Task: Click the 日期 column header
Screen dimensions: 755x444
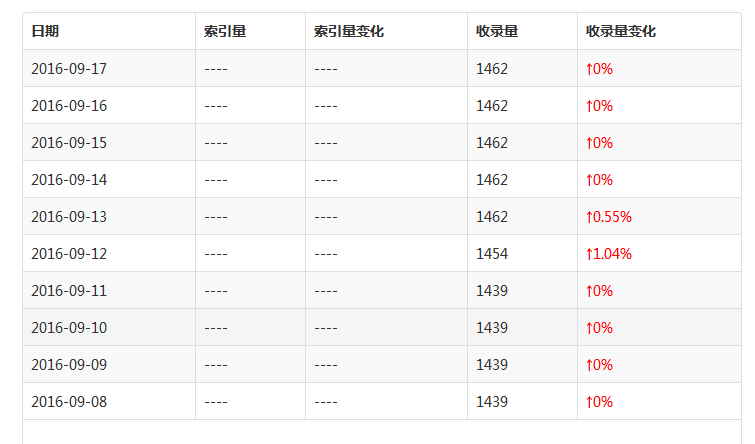Action: (x=45, y=32)
